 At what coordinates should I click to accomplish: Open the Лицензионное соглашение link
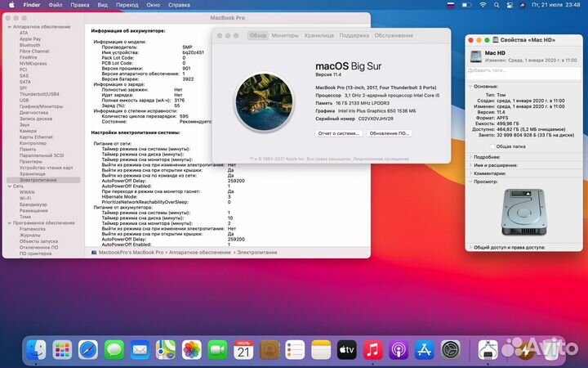coord(381,159)
